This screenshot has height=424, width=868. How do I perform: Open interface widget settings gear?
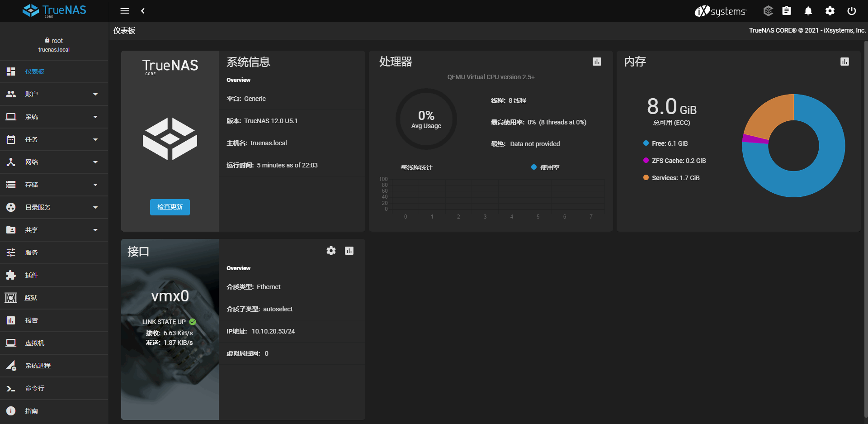click(x=331, y=251)
